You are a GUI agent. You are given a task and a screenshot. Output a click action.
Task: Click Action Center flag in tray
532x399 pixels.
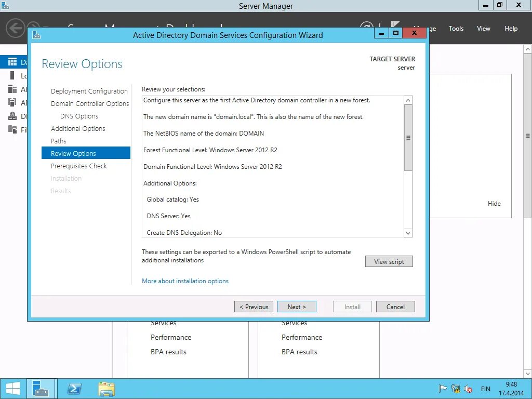pyautogui.click(x=443, y=389)
